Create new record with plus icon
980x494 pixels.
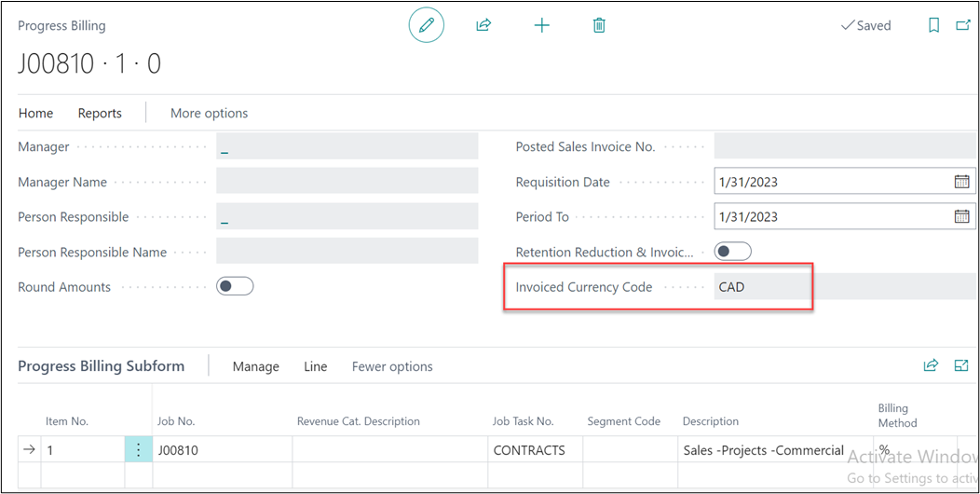coord(541,26)
